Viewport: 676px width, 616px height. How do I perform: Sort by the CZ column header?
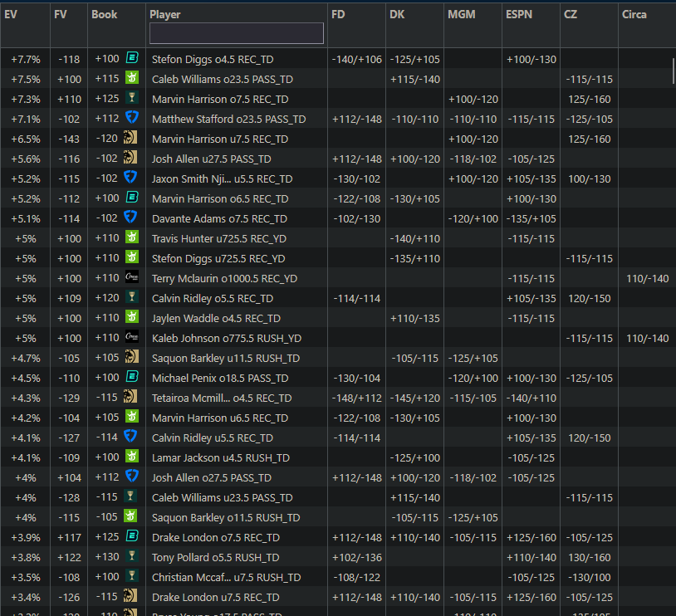(x=571, y=15)
